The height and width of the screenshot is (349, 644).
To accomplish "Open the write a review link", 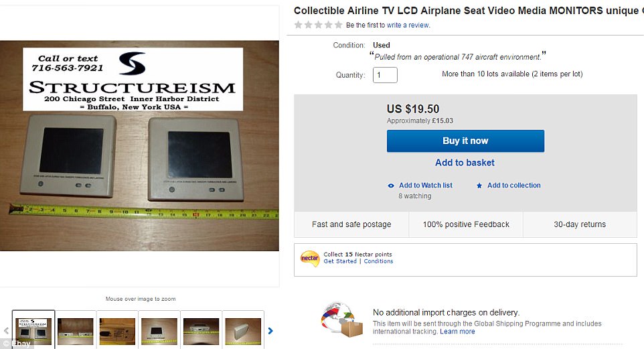I will [408, 25].
